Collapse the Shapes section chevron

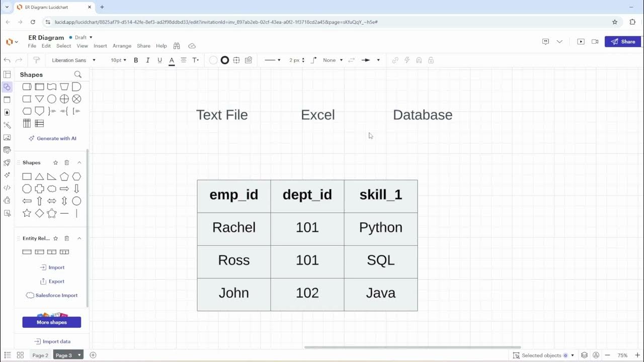pyautogui.click(x=79, y=162)
